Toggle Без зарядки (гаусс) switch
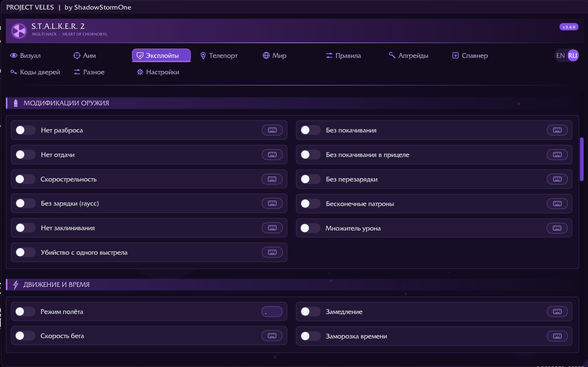The image size is (588, 367). pyautogui.click(x=25, y=203)
